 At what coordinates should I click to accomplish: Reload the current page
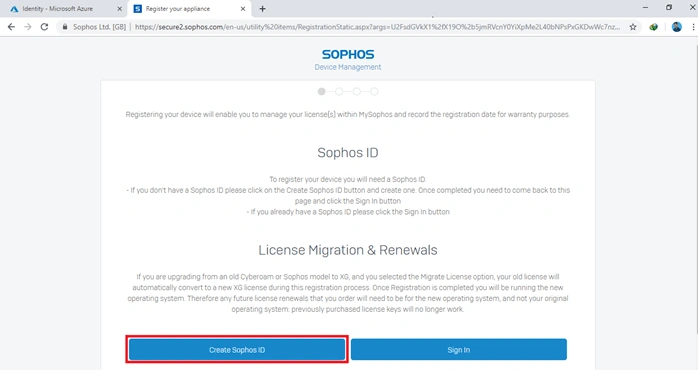point(44,27)
